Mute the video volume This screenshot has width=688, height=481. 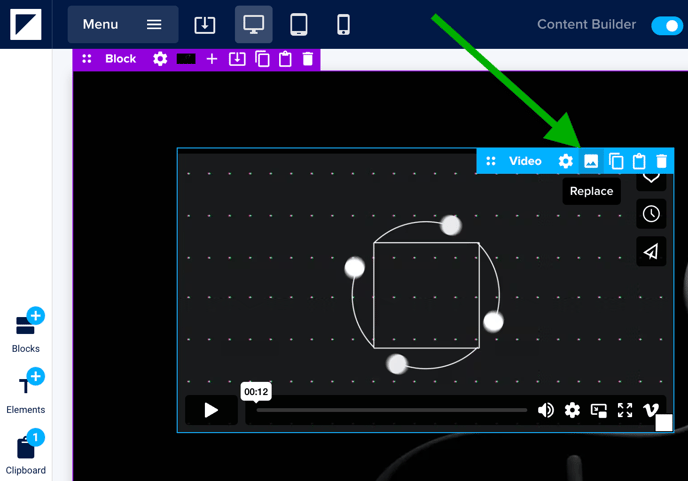point(546,410)
